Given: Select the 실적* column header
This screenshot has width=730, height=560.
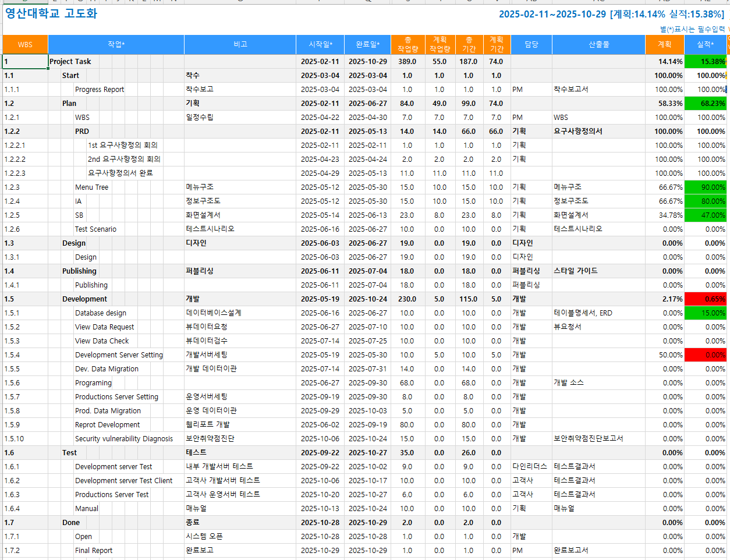Looking at the screenshot, I should tap(705, 44).
